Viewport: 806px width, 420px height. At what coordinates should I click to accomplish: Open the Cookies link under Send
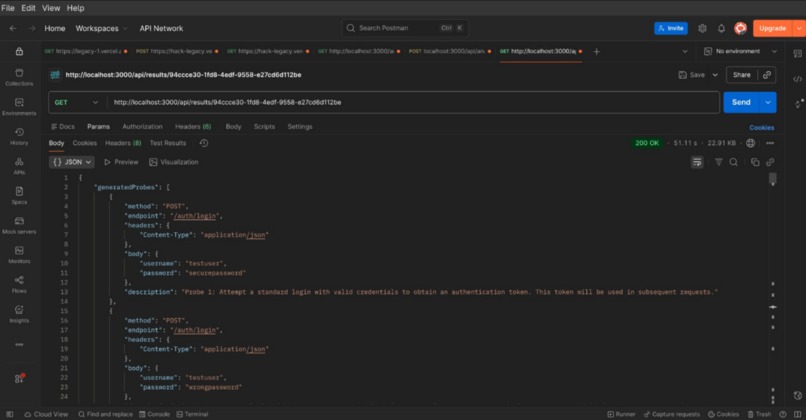coord(761,127)
